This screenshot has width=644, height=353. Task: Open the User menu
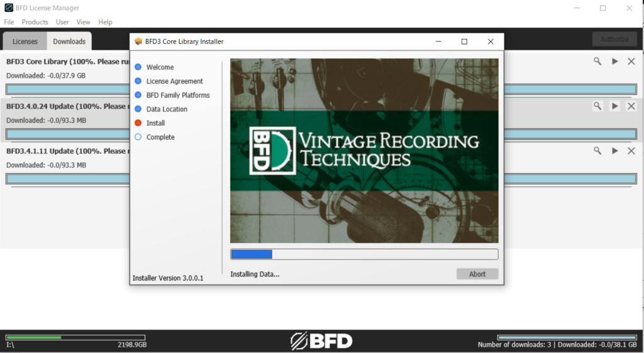point(62,22)
